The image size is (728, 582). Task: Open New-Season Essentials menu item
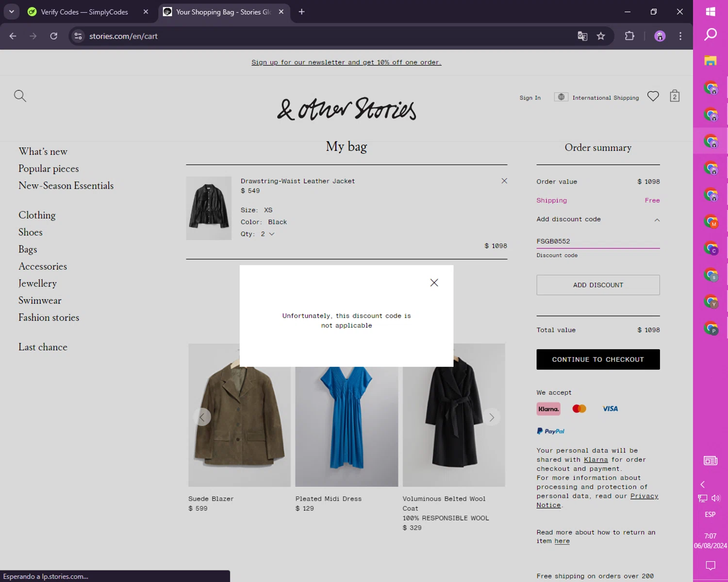point(66,185)
